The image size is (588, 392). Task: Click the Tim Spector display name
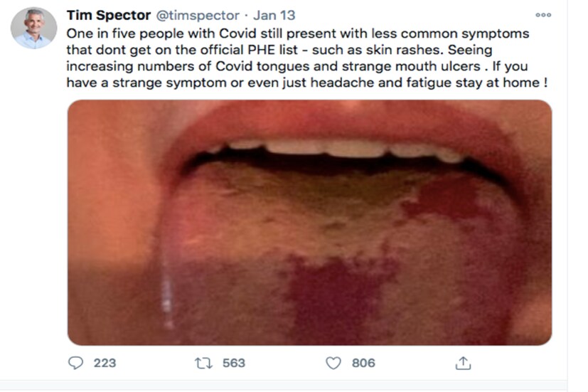coord(107,16)
